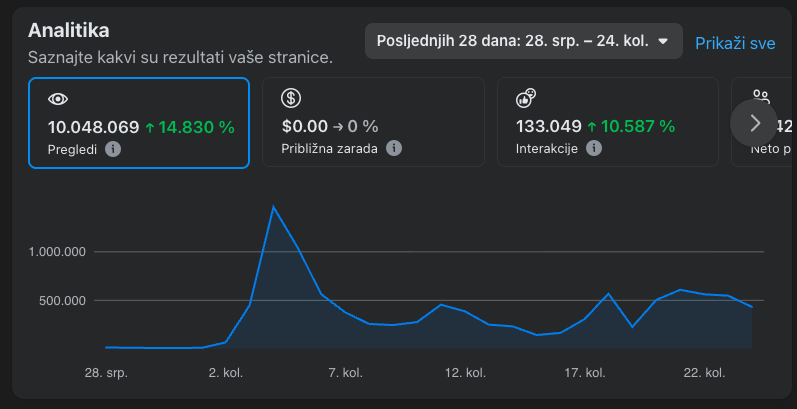This screenshot has height=409, width=797.
Task: Click green up arrow beside 10.587 %
Action: click(591, 127)
